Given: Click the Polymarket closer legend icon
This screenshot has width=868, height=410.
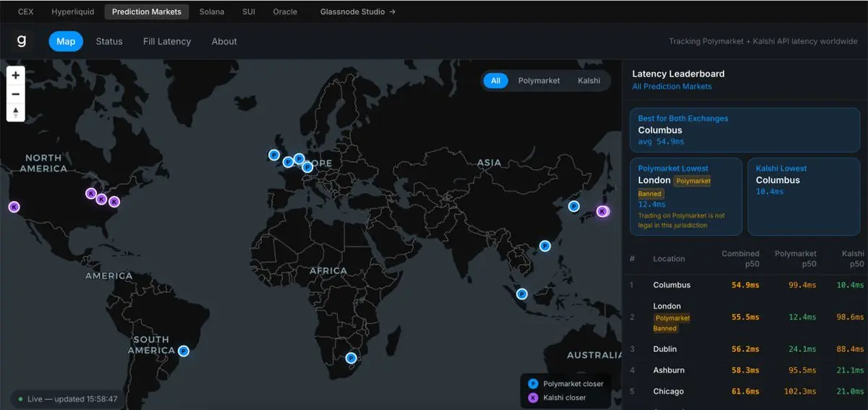Looking at the screenshot, I should pos(533,383).
